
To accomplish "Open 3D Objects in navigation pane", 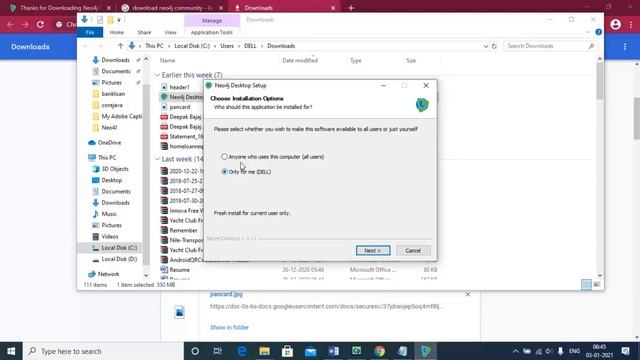I will click(x=115, y=169).
